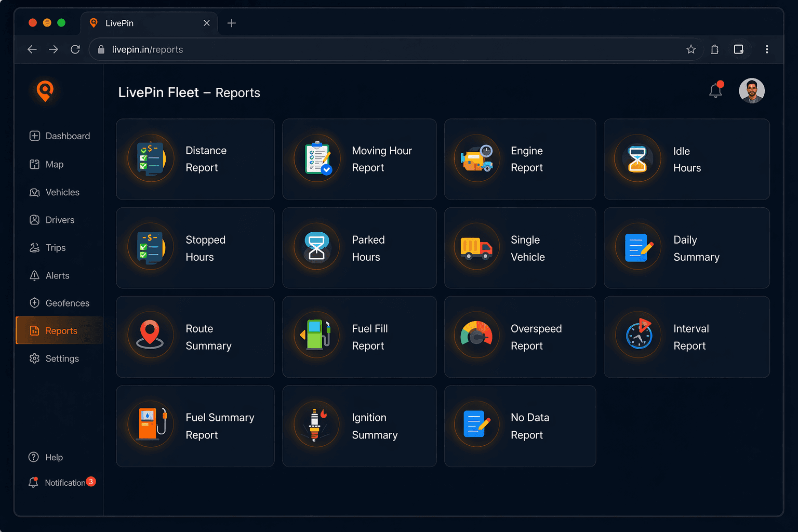
Task: Select the Interval Report compass icon
Action: click(x=637, y=337)
